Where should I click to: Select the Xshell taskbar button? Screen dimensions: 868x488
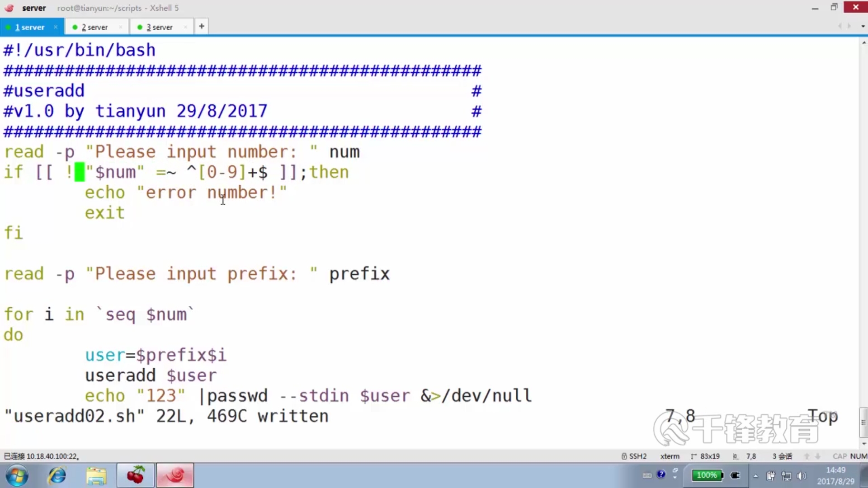(175, 476)
